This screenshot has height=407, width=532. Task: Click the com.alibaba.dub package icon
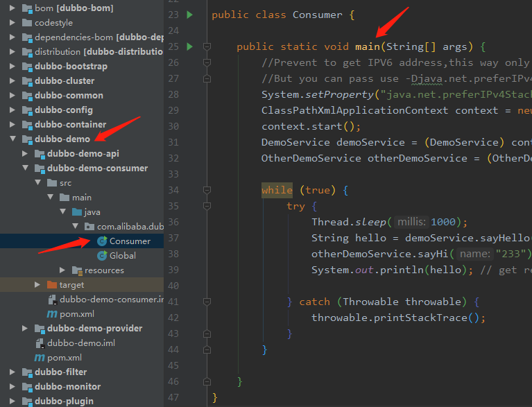click(89, 227)
